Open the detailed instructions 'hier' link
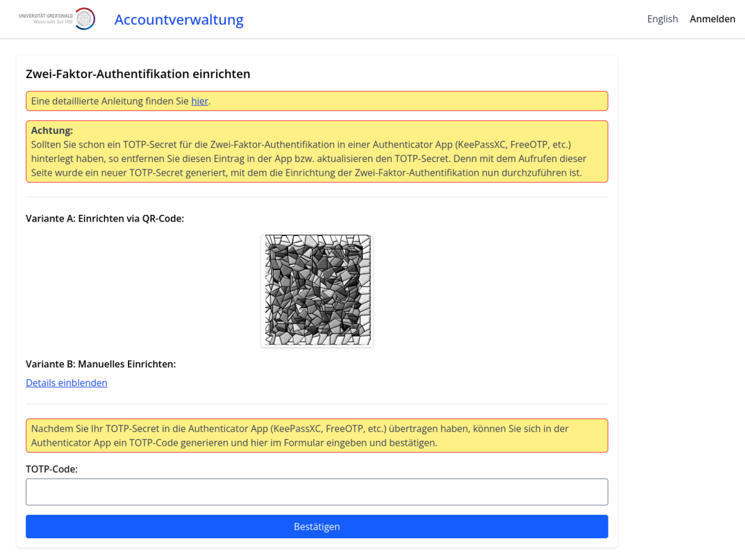The image size is (745, 560). (x=199, y=101)
